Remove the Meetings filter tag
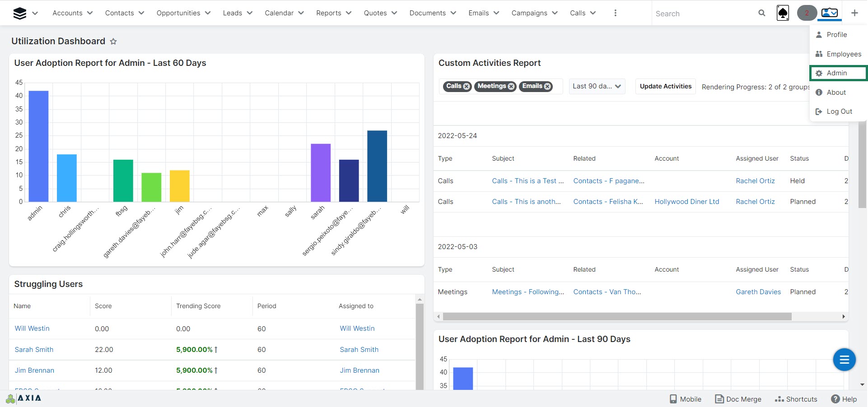This screenshot has width=868, height=407. 511,86
